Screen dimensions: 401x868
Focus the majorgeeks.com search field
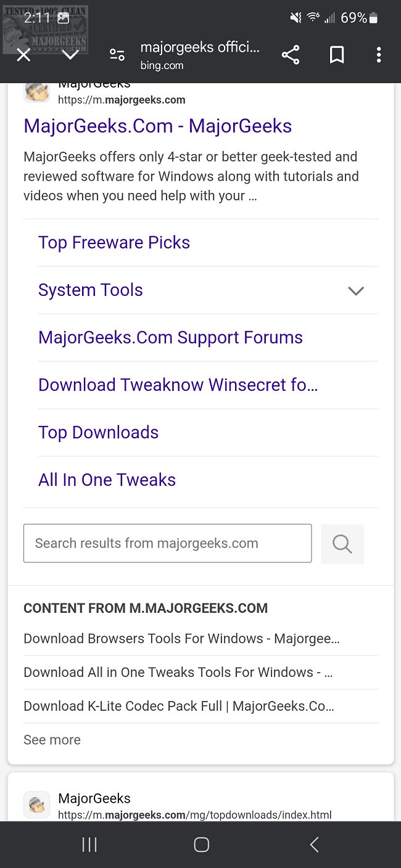tap(167, 544)
